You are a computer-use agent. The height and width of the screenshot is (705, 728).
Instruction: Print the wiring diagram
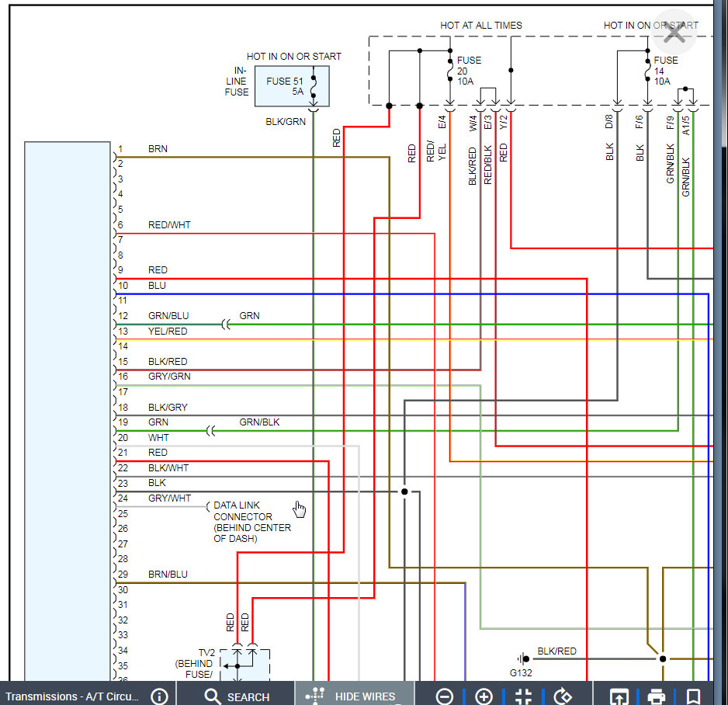coord(657,696)
